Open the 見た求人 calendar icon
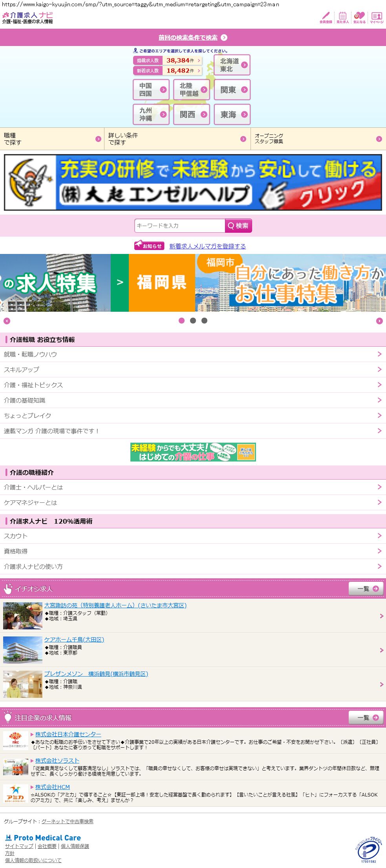Viewport: 386px width, 868px height. [342, 18]
